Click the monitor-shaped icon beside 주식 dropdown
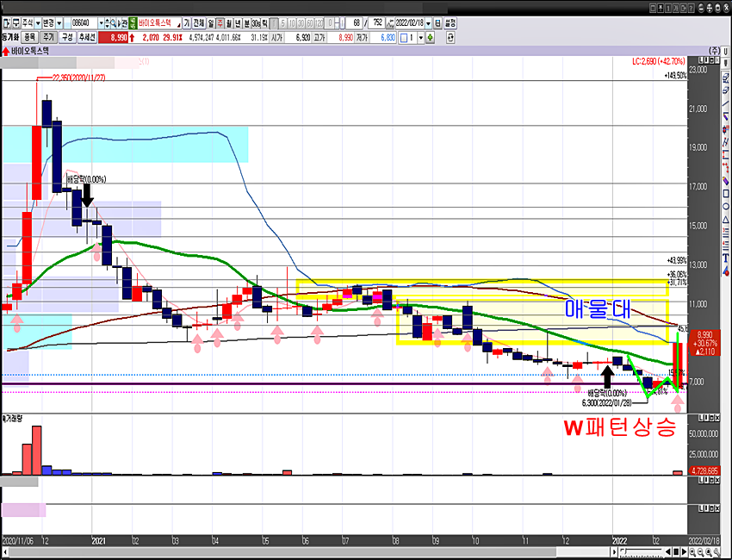The image size is (732, 560). (x=16, y=23)
